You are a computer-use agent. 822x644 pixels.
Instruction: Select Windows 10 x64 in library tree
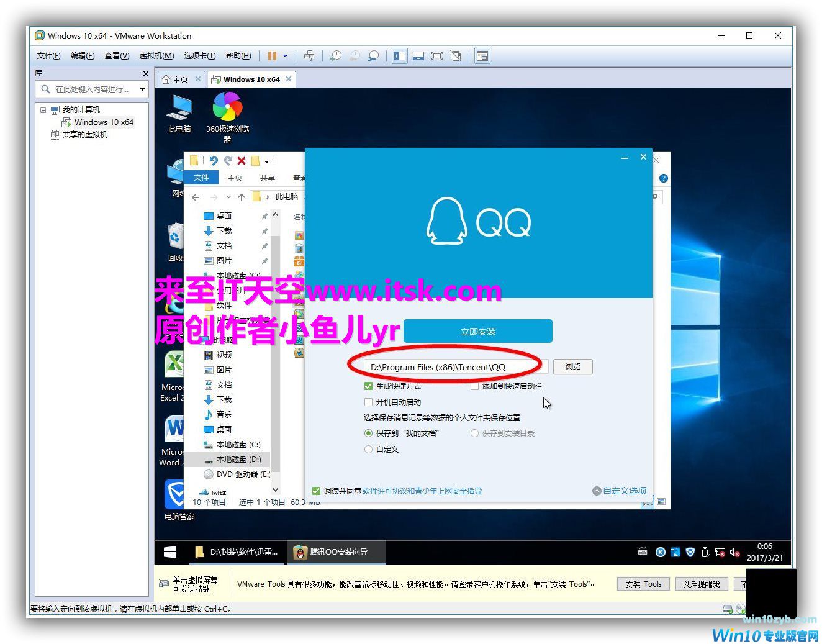(97, 122)
